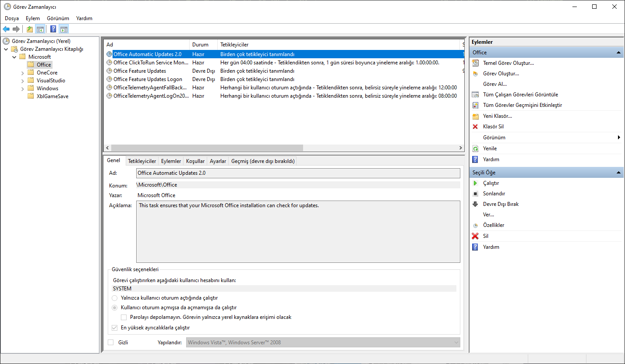Click the large red X beside Sil

(x=475, y=236)
